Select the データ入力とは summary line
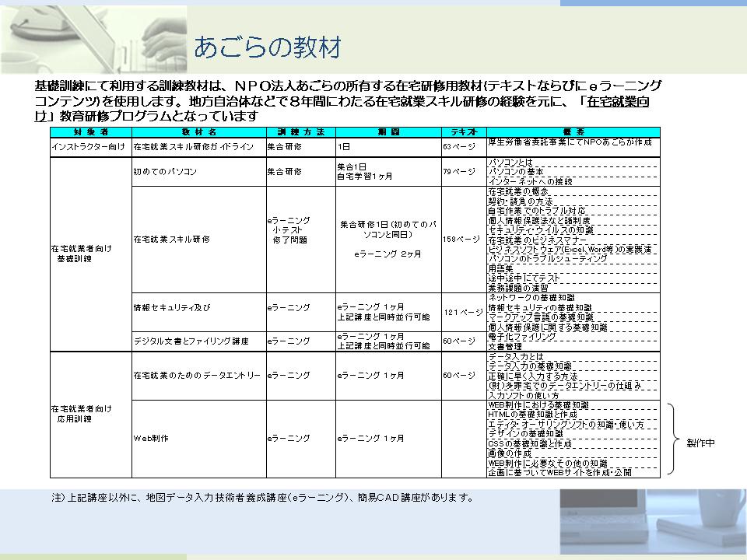 (516, 357)
